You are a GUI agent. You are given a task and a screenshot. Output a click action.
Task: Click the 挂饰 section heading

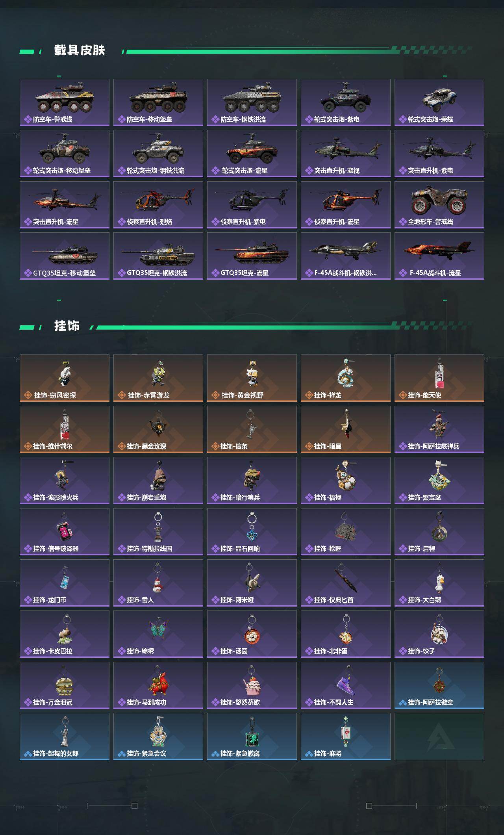coord(67,326)
